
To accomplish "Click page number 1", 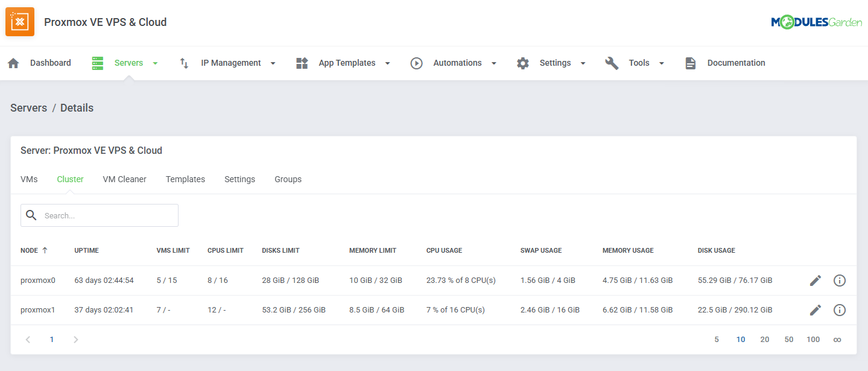I will tap(52, 340).
